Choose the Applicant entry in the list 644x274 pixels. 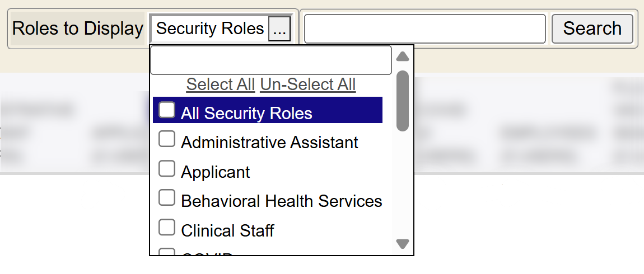pos(216,172)
